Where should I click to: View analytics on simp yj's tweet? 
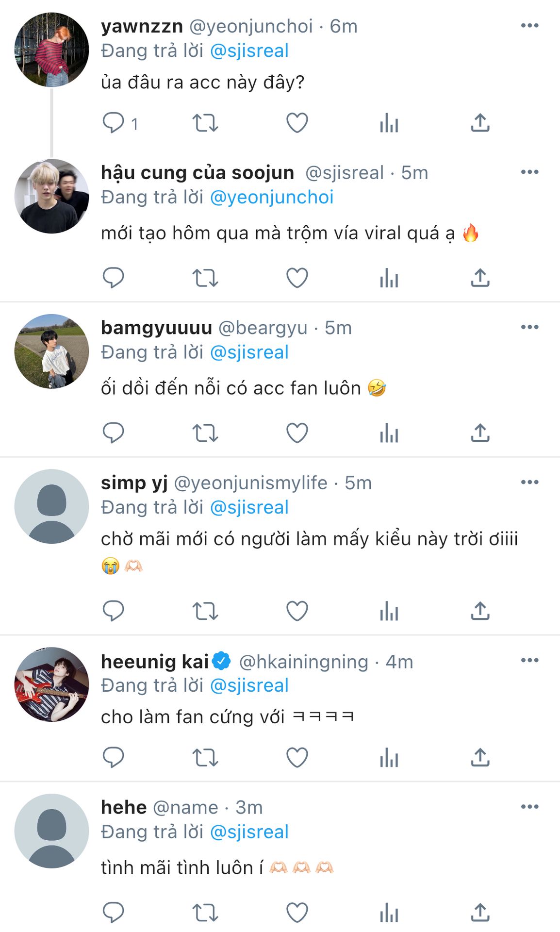(x=389, y=611)
